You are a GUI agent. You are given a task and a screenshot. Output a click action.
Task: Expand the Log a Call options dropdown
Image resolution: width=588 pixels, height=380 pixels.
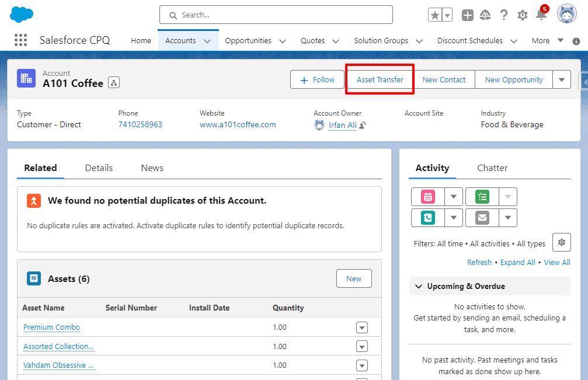click(454, 218)
